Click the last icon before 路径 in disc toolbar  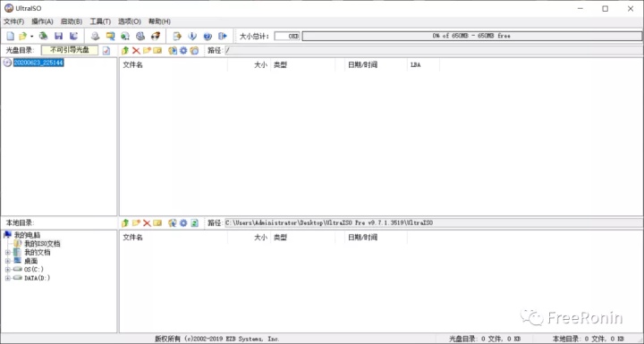194,51
